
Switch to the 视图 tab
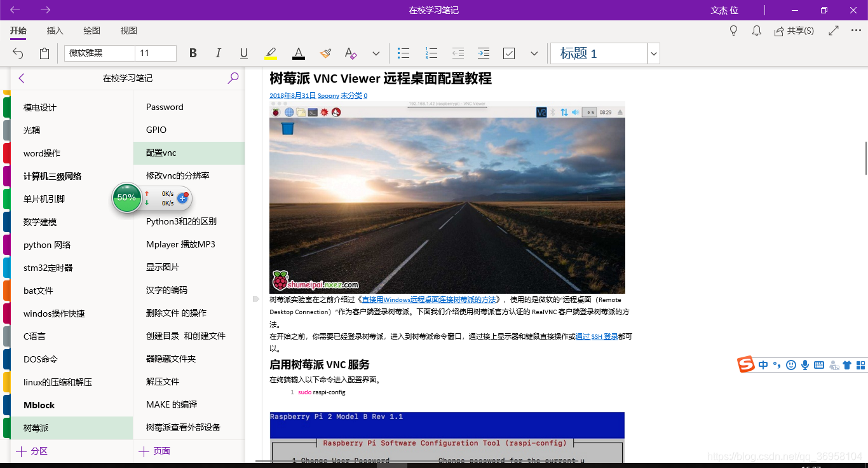point(129,31)
